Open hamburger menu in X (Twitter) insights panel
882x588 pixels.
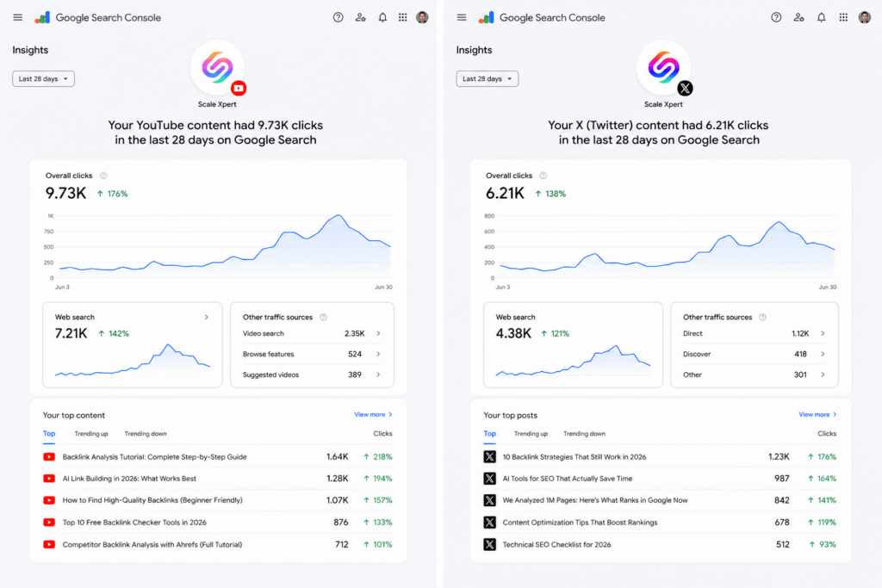pyautogui.click(x=462, y=17)
